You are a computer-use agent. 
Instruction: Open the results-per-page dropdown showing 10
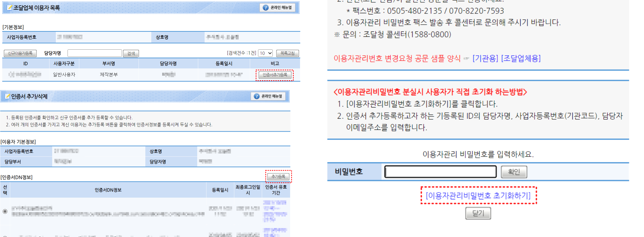click(265, 53)
